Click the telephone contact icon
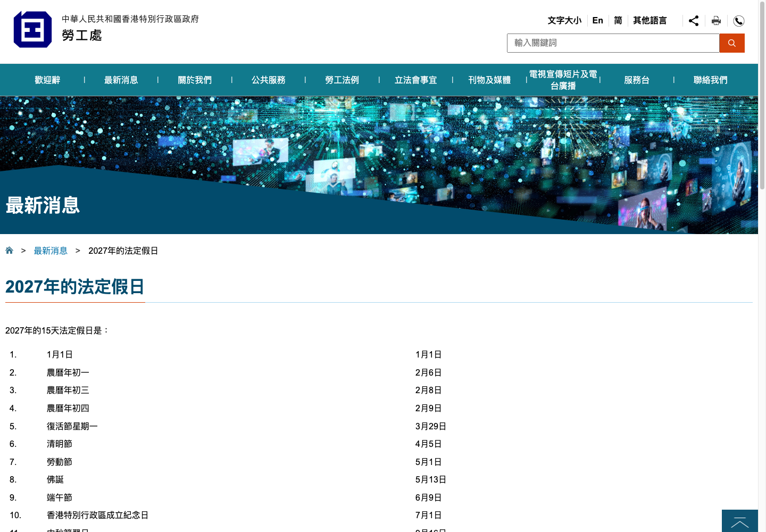Image resolution: width=766 pixels, height=532 pixels. [739, 21]
